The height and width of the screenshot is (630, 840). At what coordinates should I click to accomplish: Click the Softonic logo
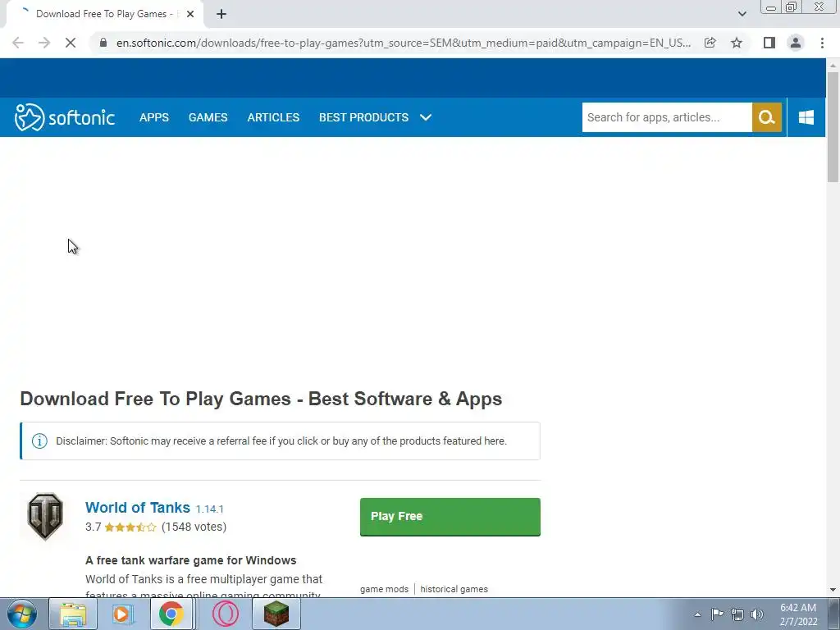[65, 117]
